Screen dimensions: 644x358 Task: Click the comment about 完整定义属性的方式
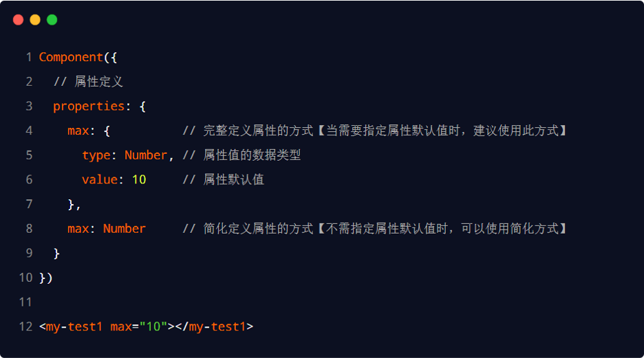click(x=376, y=131)
